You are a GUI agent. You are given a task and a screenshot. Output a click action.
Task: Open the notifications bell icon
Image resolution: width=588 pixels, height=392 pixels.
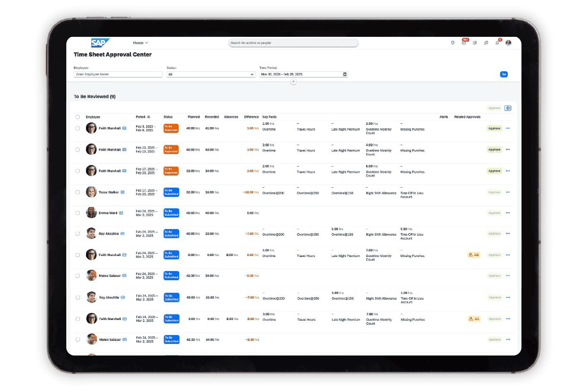coord(497,43)
